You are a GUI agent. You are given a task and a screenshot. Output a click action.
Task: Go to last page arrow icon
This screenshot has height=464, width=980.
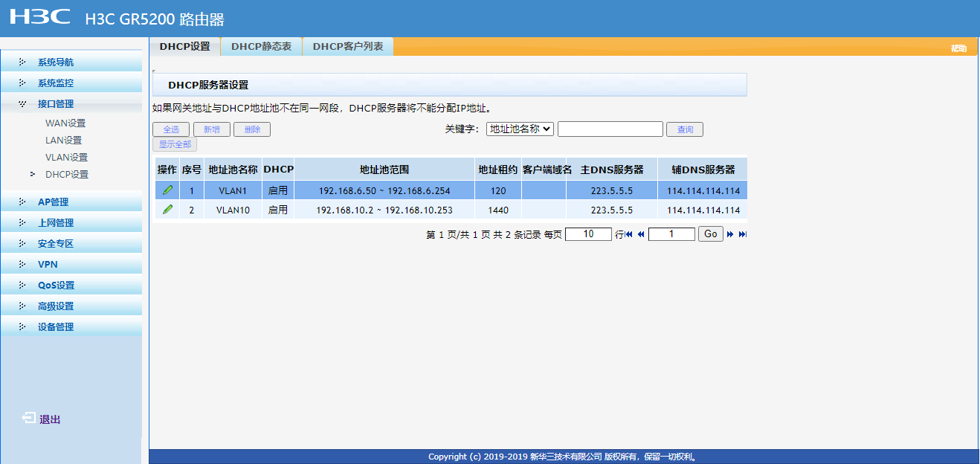tap(742, 234)
